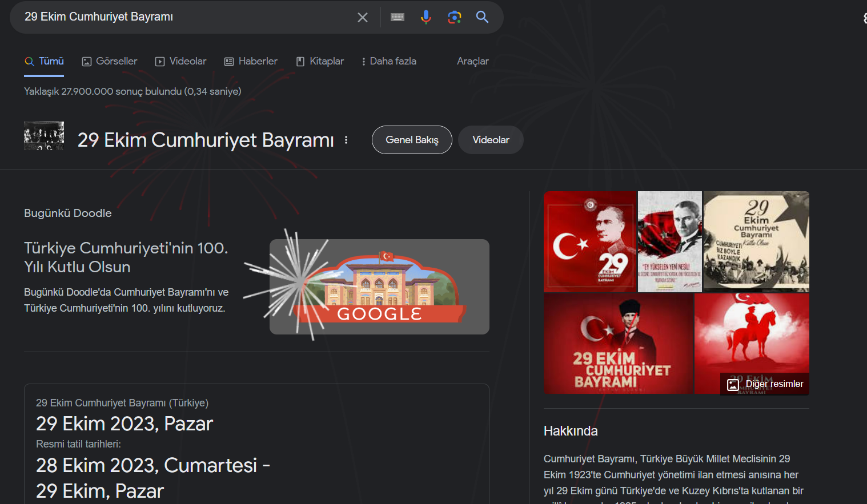Switch to the Görseller tab

pos(110,61)
